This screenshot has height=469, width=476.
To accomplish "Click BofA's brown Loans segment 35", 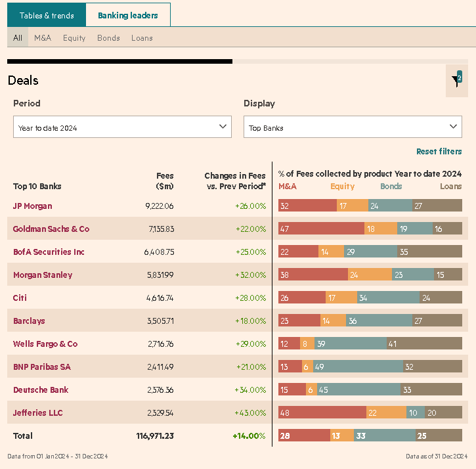I will (x=429, y=251).
